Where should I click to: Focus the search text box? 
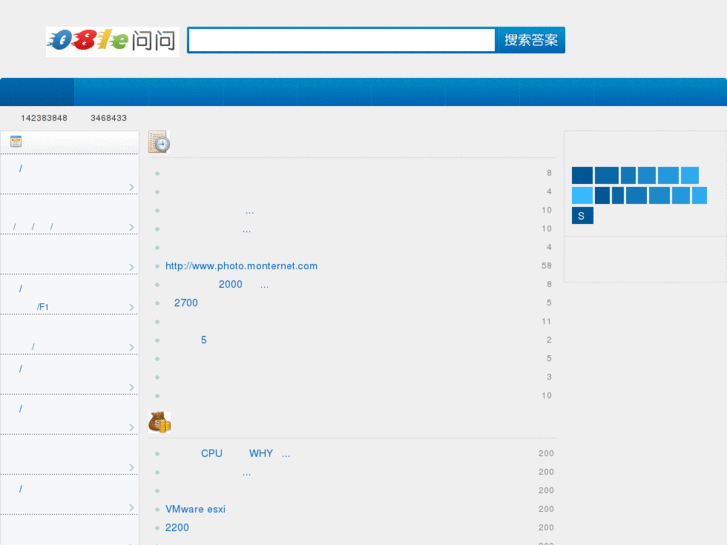[342, 40]
